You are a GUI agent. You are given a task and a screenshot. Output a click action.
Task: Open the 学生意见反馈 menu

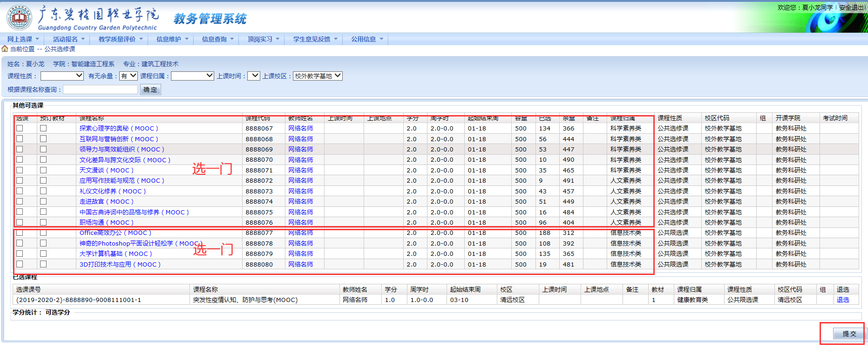click(315, 39)
